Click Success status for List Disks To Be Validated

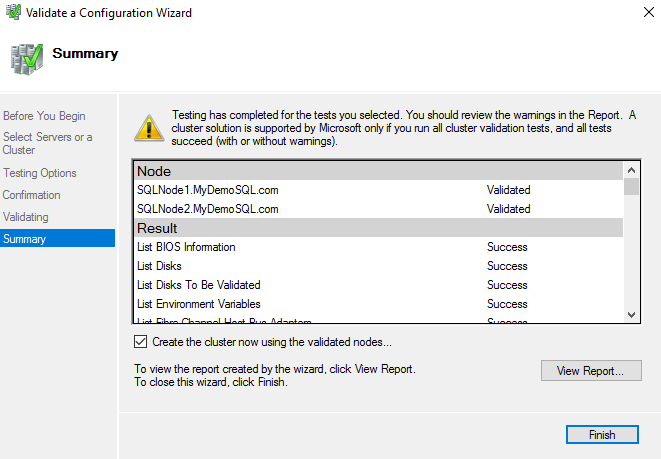507,285
